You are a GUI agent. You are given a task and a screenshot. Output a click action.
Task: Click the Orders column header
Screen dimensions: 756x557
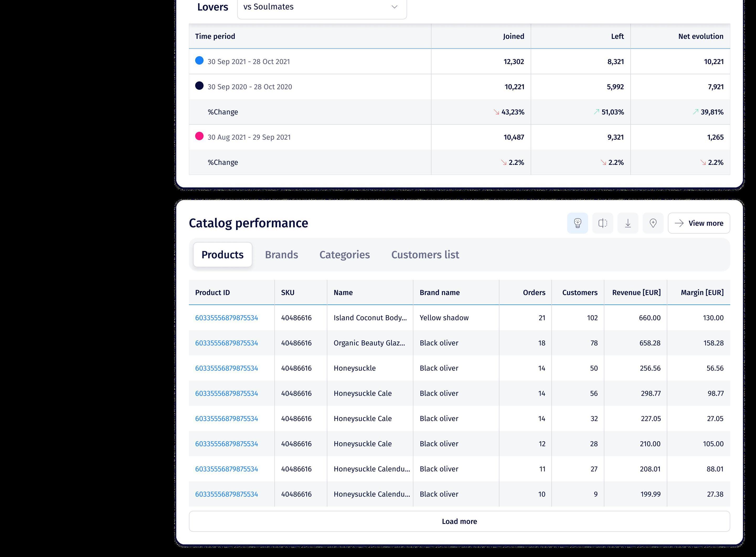point(526,292)
